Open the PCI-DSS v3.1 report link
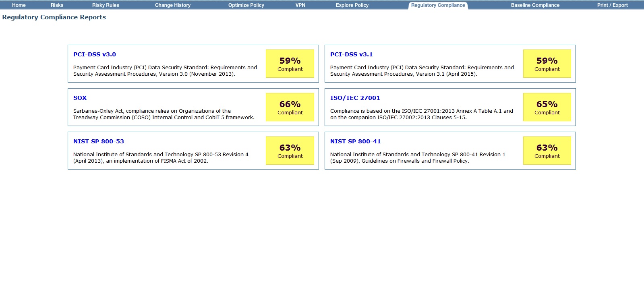Image resolution: width=644 pixels, height=304 pixels. pyautogui.click(x=351, y=54)
